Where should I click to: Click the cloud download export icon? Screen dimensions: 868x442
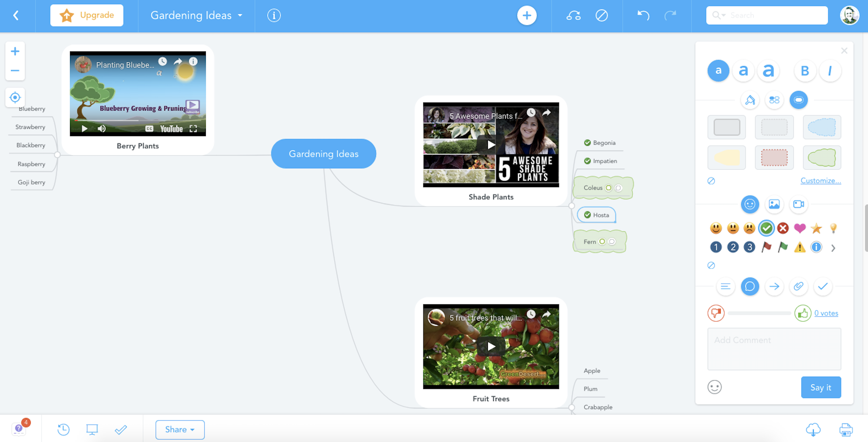813,429
